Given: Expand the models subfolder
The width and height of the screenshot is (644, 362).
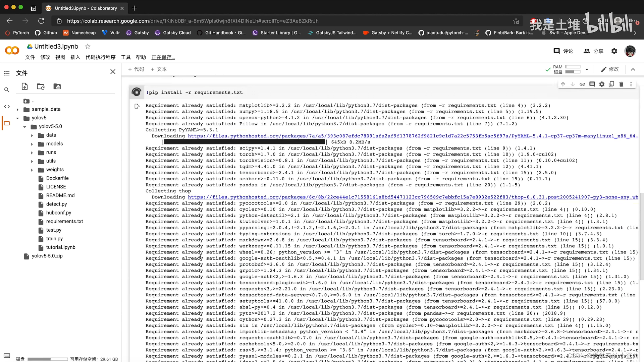Looking at the screenshot, I should point(32,144).
